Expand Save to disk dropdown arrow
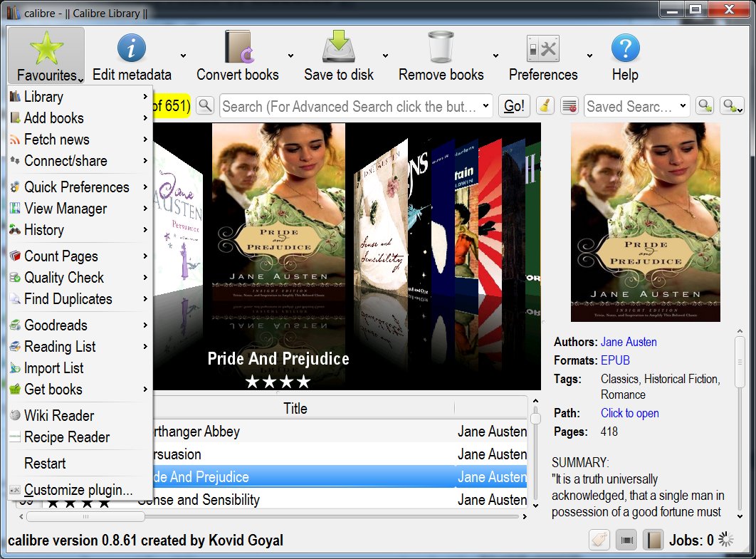This screenshot has width=756, height=559. [385, 56]
